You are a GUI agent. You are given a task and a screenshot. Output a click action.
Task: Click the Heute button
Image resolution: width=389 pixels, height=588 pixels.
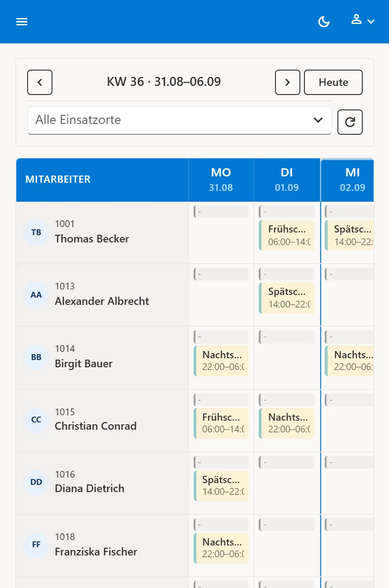pos(333,82)
